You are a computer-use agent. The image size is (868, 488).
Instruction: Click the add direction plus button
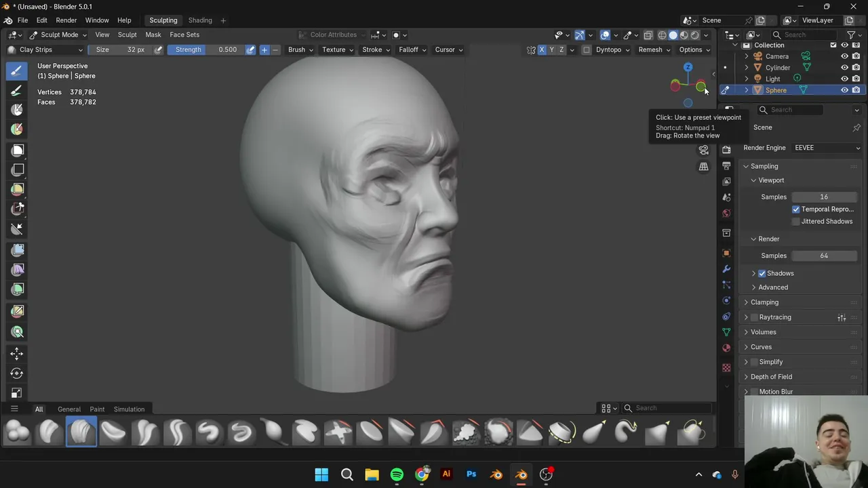tap(264, 49)
